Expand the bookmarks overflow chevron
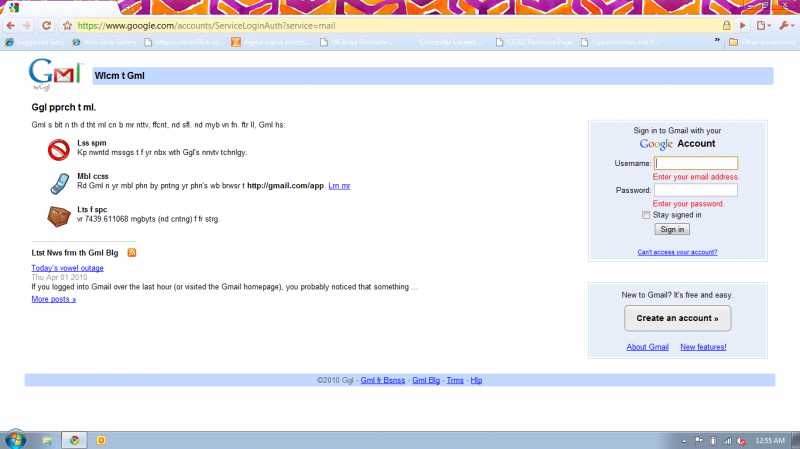The image size is (800, 449). click(x=717, y=40)
